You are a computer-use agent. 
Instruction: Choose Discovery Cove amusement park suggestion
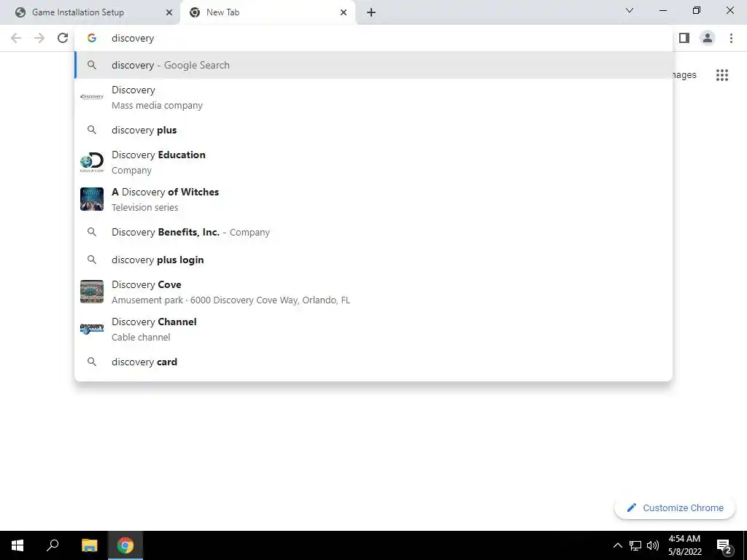pos(373,292)
